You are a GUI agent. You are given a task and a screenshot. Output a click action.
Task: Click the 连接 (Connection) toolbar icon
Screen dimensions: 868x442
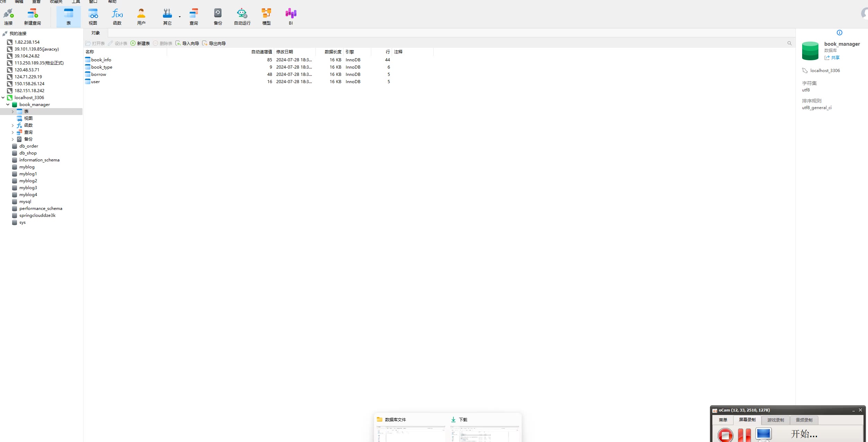point(8,14)
